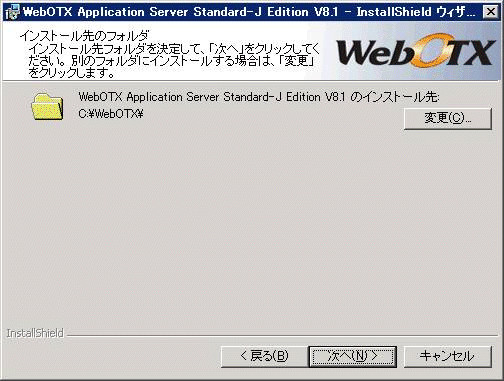Proceed with the 次へ(N) button
The width and height of the screenshot is (504, 381).
(353, 356)
